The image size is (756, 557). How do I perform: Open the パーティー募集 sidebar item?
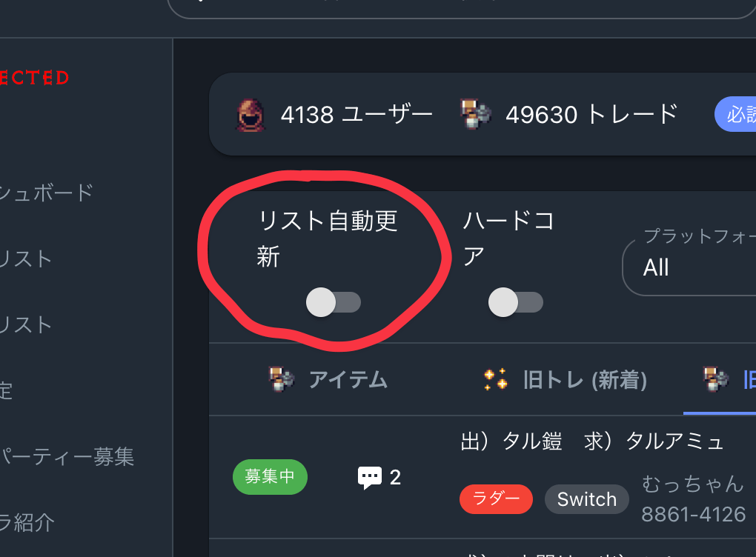[67, 456]
